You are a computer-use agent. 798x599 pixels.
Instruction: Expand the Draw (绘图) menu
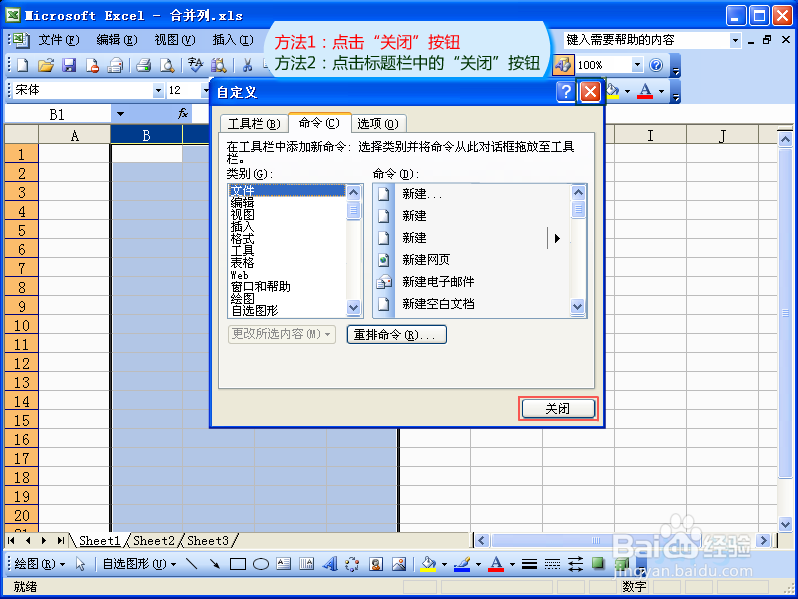(x=40, y=564)
